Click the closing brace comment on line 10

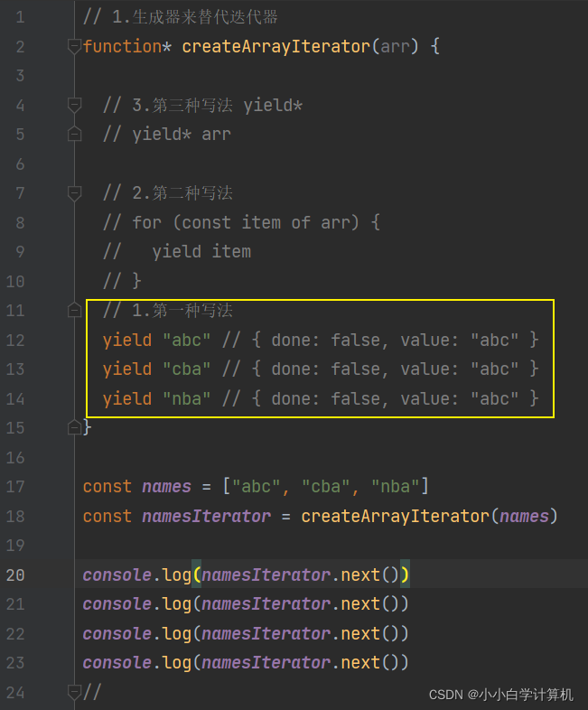click(x=122, y=281)
